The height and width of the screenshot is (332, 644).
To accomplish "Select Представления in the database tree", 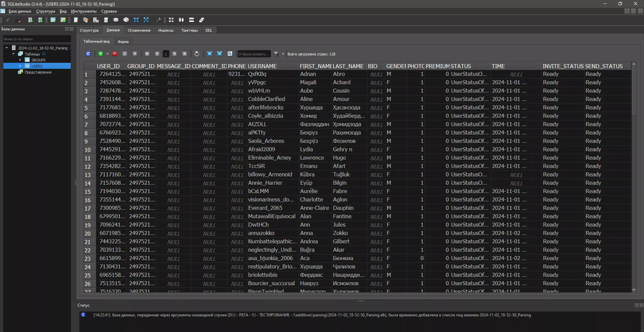I will point(38,72).
